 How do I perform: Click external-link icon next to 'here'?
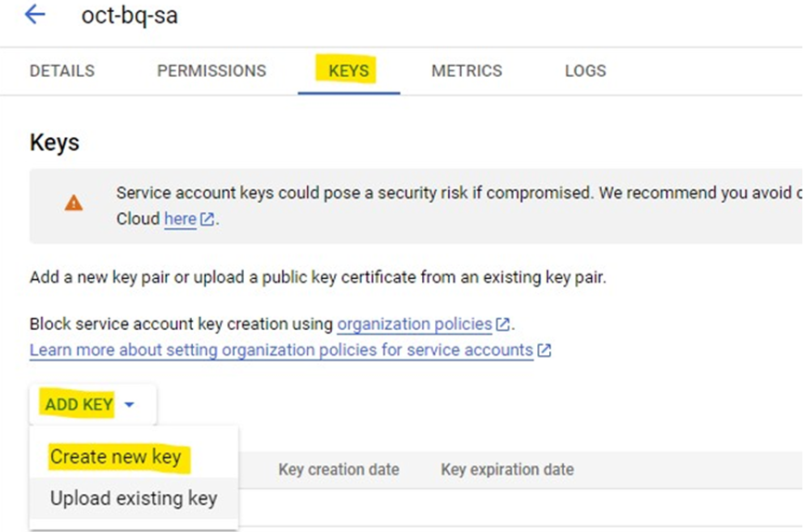(207, 220)
